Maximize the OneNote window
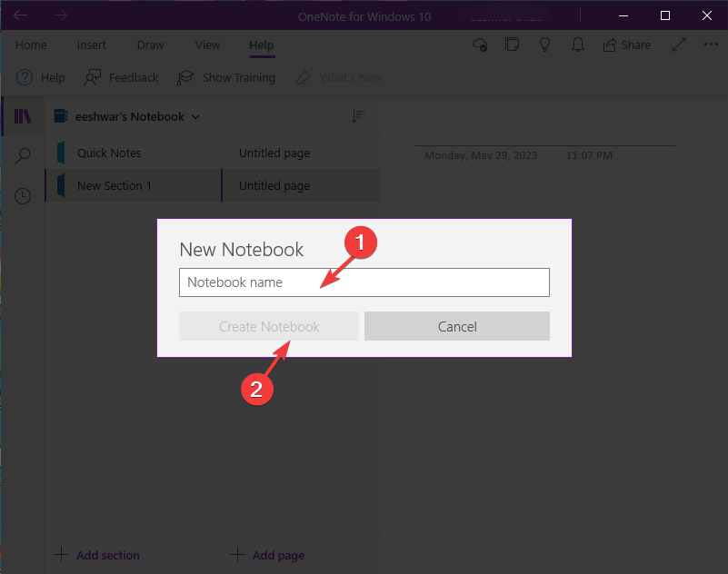 coord(665,15)
